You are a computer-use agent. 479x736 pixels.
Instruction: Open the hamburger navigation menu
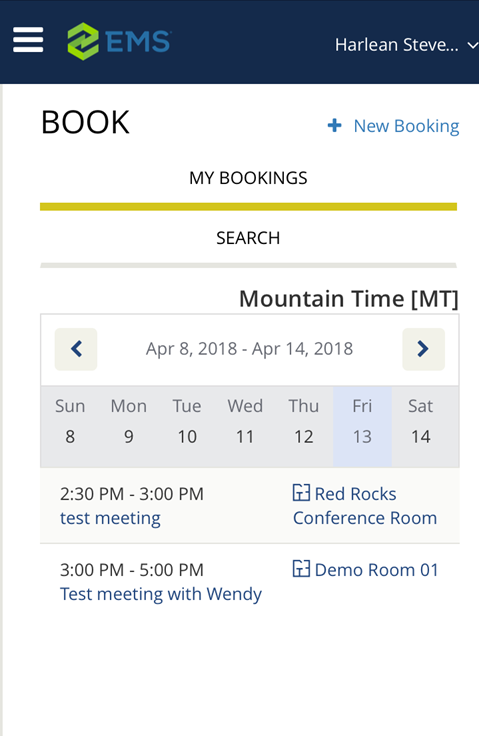[28, 40]
